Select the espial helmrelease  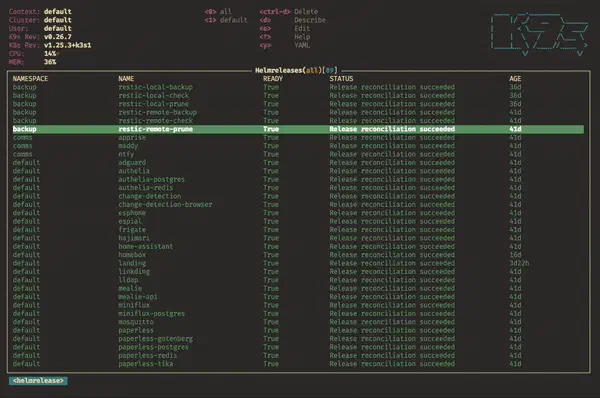[298, 222]
